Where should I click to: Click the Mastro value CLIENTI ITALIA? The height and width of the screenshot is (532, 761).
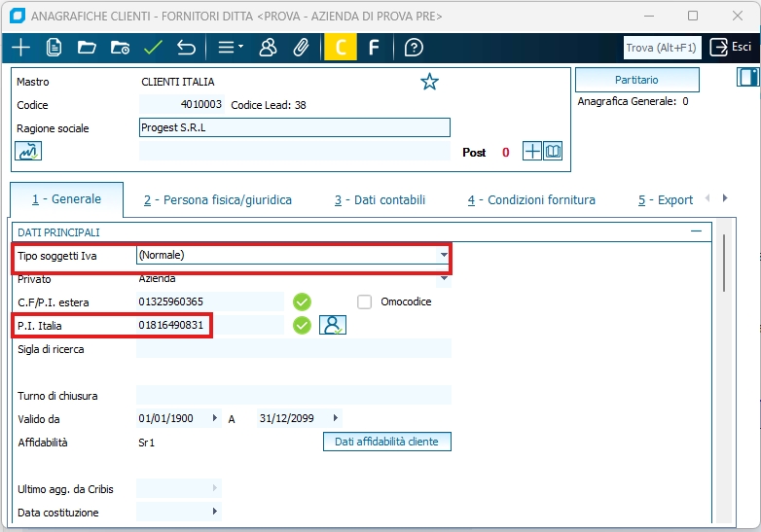pos(178,82)
